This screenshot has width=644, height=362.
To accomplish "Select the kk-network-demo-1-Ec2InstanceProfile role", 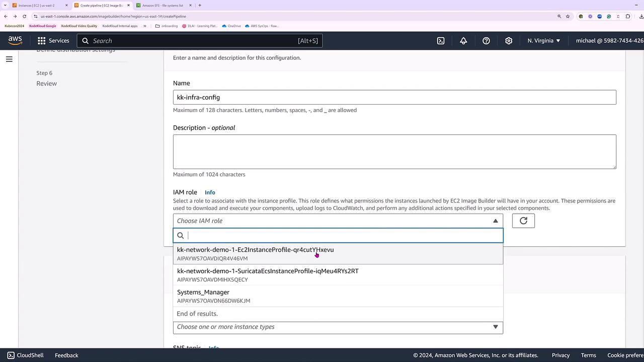I will tap(338, 253).
